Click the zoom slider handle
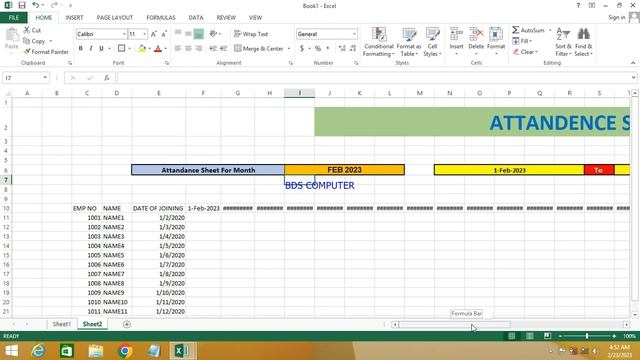The width and height of the screenshot is (640, 360). point(587,336)
